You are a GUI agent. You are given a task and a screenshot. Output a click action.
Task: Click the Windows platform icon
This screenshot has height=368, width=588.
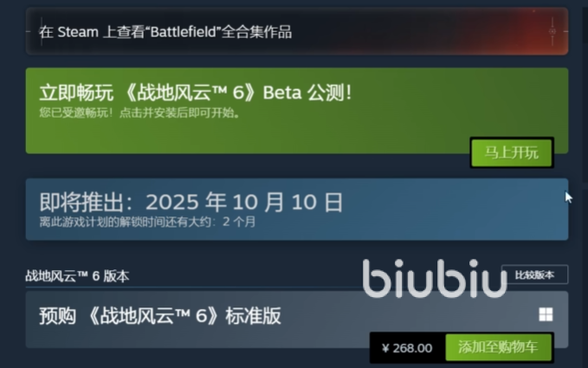(x=546, y=314)
